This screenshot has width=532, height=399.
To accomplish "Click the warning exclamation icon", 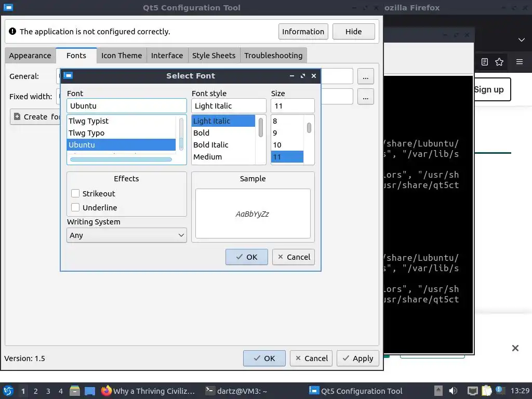I will click(x=12, y=31).
